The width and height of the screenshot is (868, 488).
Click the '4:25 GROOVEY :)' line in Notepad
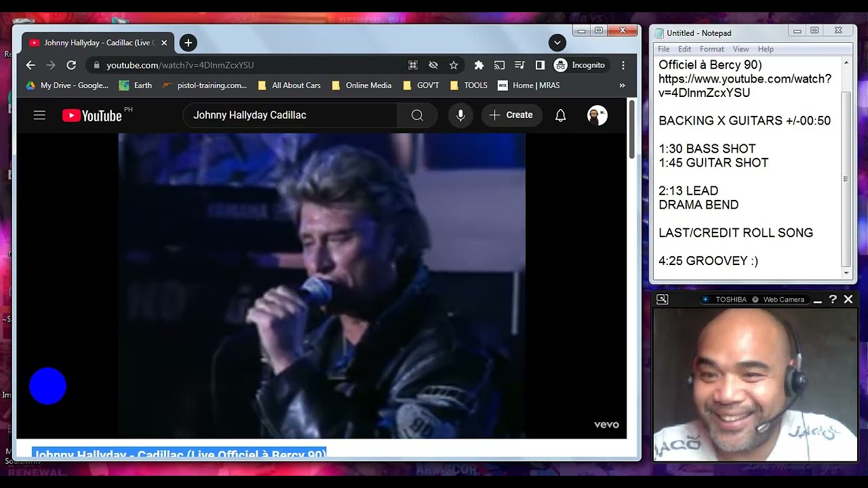pyautogui.click(x=708, y=260)
